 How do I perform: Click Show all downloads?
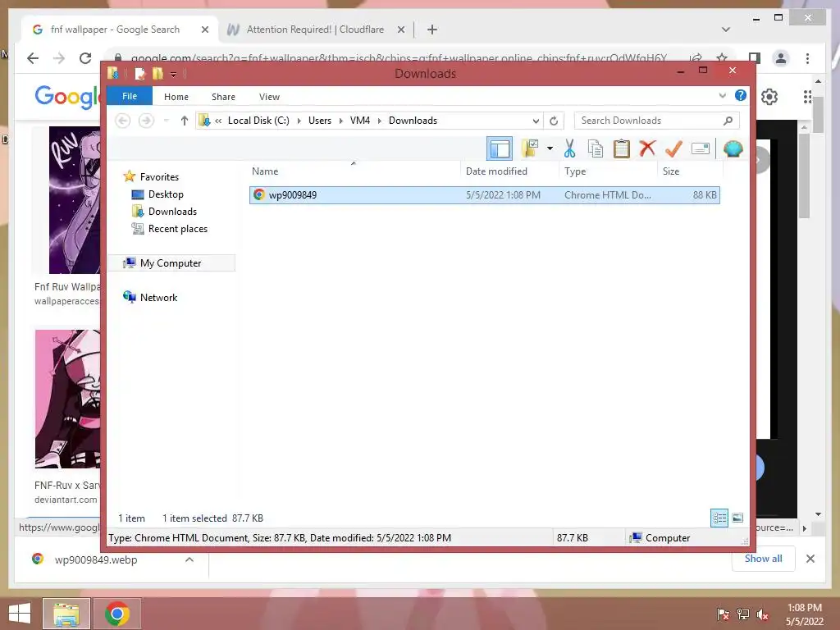pyautogui.click(x=764, y=559)
